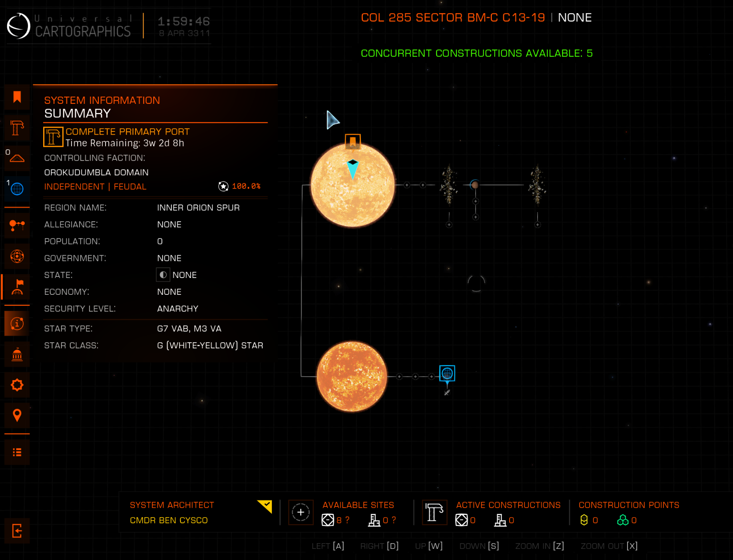
Task: Select the construction crane sidebar icon
Action: 17,128
